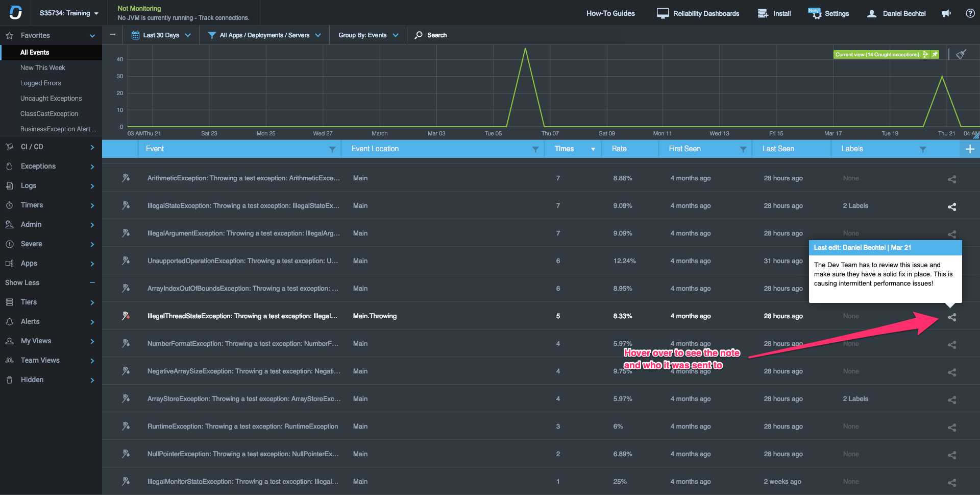Screen dimensions: 980x495
Task: Click the Daniel Bechtel user avatar icon
Action: pyautogui.click(x=872, y=14)
